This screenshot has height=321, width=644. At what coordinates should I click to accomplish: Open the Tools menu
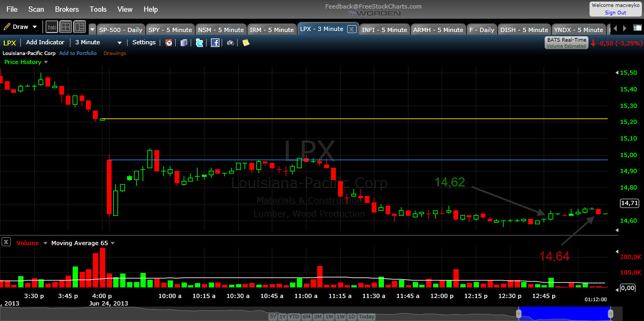tap(98, 9)
